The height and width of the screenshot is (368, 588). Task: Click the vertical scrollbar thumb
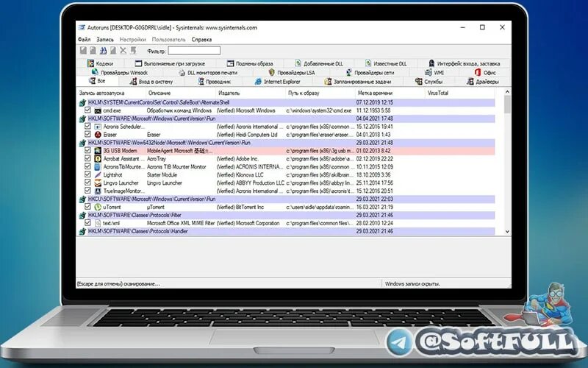tap(507, 105)
